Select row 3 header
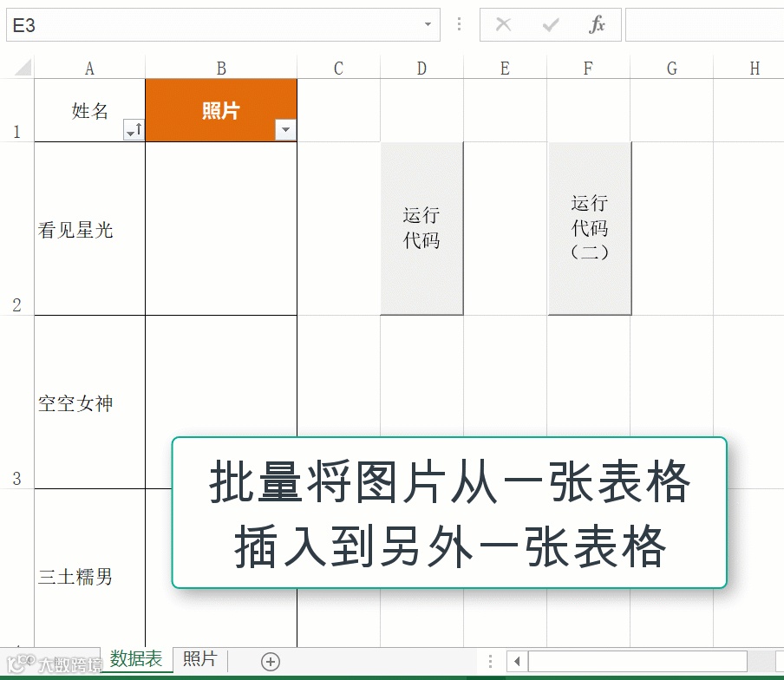The image size is (784, 680). click(17, 402)
